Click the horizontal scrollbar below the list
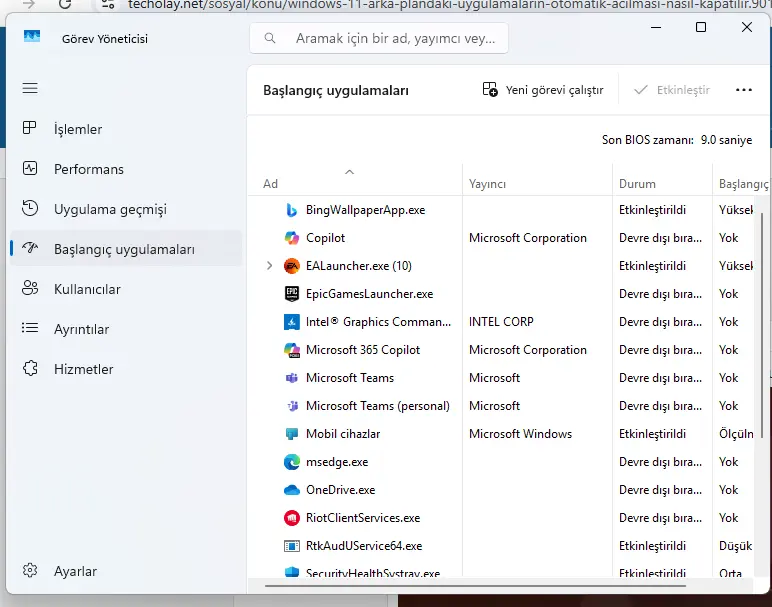 [475, 586]
